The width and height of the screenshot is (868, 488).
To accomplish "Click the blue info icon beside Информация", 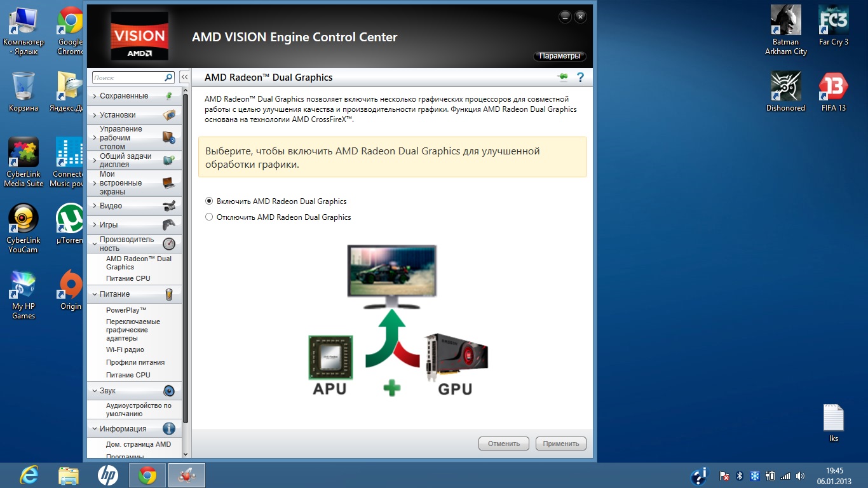I will click(168, 429).
